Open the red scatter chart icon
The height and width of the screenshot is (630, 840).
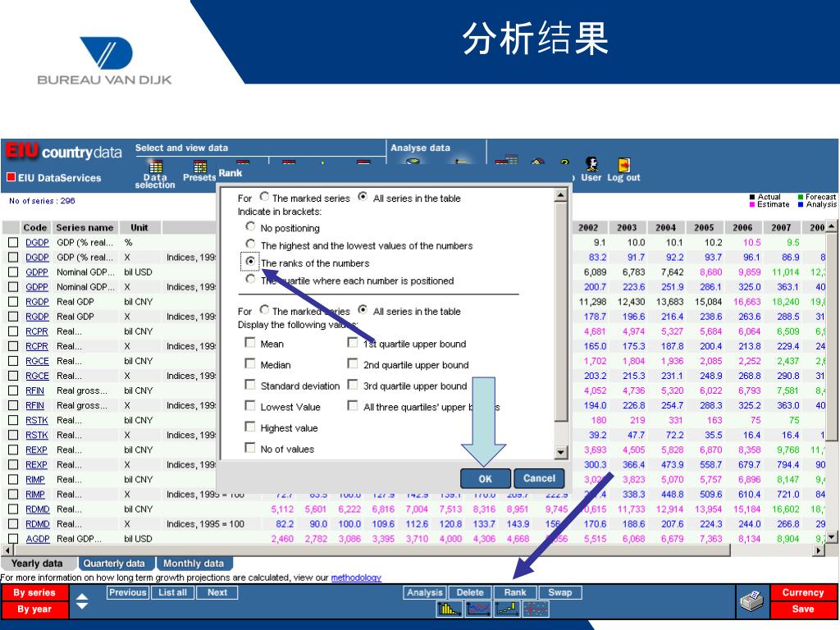pyautogui.click(x=536, y=609)
